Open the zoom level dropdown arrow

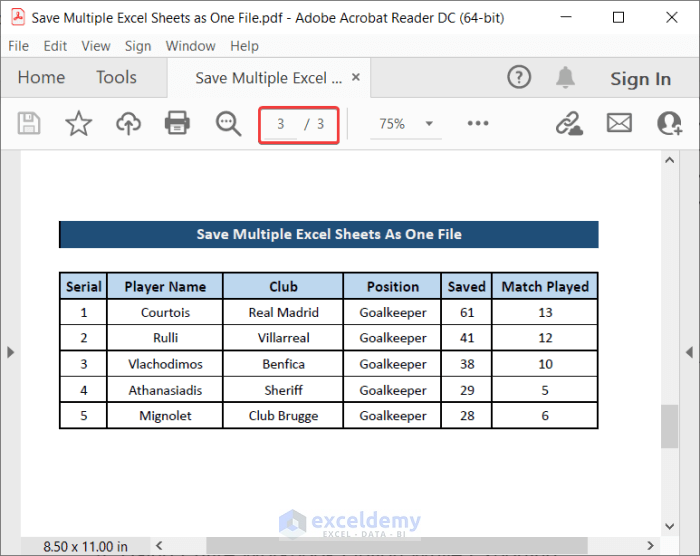[x=429, y=124]
